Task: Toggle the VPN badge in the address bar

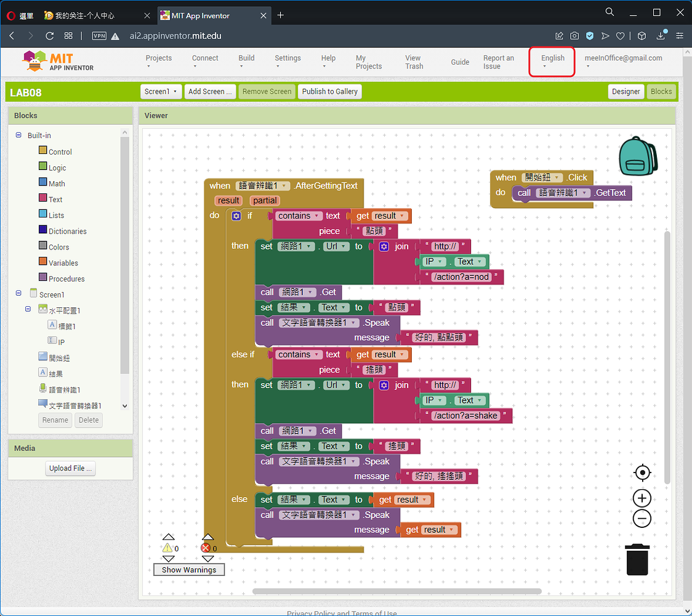Action: [99, 36]
